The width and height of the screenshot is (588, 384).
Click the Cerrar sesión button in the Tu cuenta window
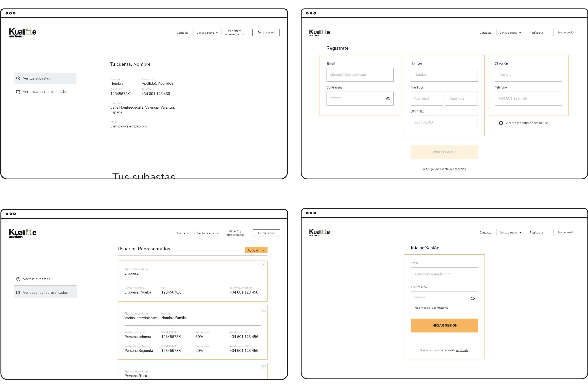click(x=266, y=32)
